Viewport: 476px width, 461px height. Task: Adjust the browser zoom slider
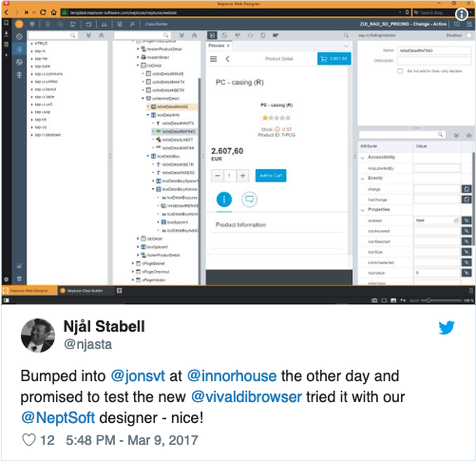428,300
